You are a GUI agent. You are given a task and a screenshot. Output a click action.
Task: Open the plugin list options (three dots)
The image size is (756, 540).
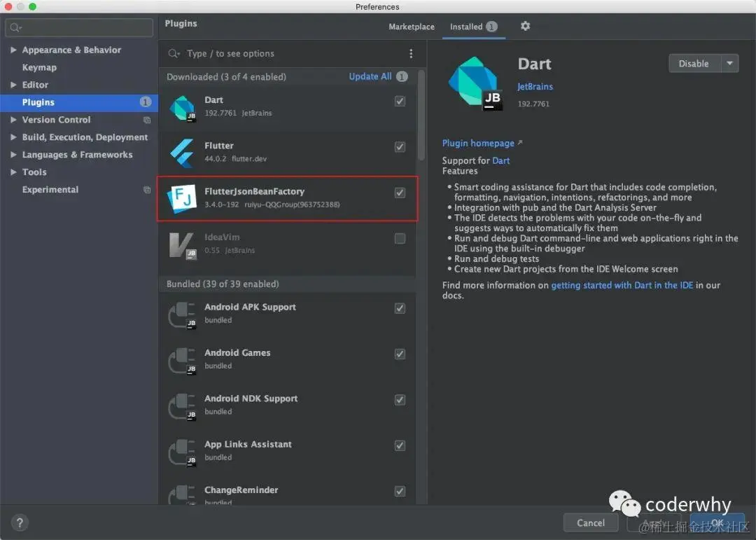pyautogui.click(x=411, y=53)
